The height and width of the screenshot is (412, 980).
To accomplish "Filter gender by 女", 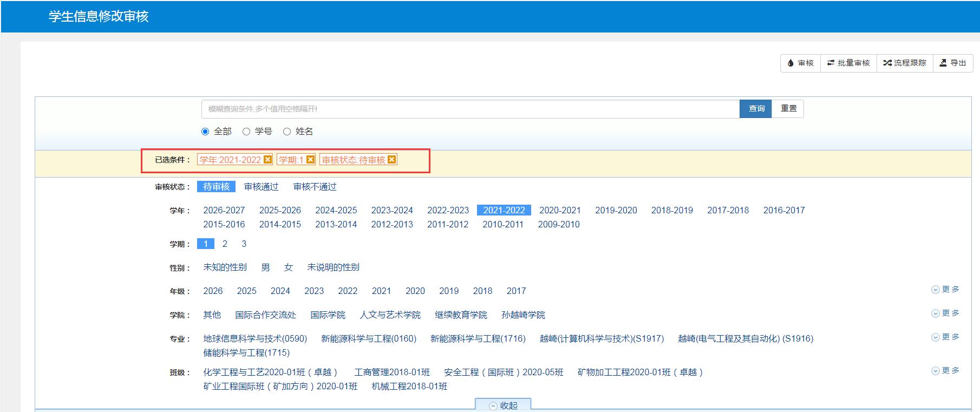I will point(288,267).
